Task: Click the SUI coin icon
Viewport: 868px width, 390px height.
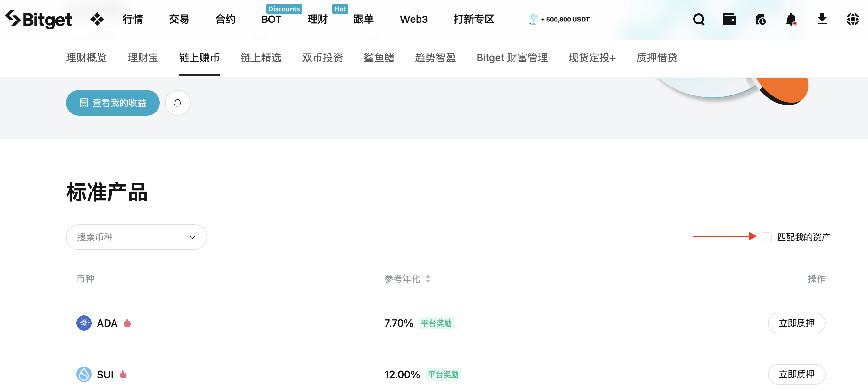Action: coord(84,374)
